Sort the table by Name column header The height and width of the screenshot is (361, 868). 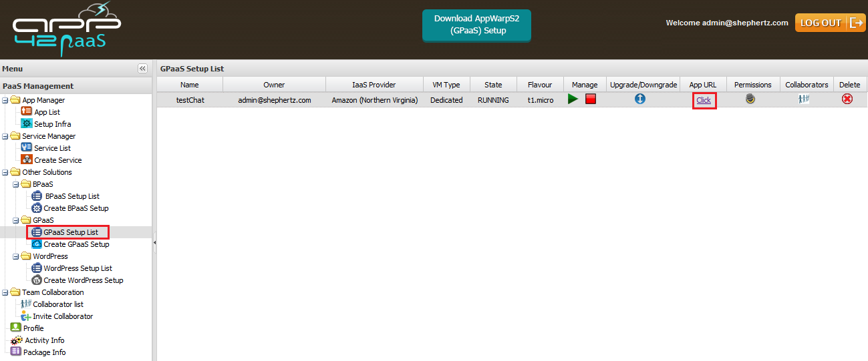189,85
